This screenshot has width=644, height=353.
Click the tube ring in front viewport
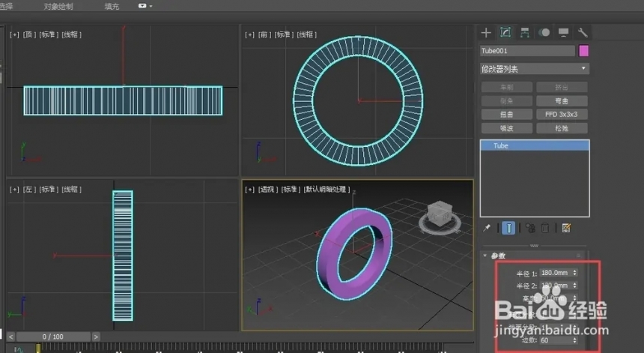tap(304, 100)
